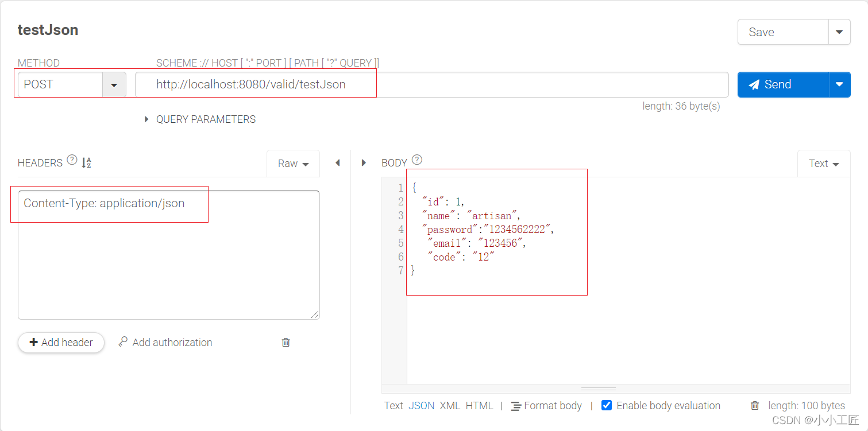
Task: Click the Format body icon
Action: coord(517,406)
